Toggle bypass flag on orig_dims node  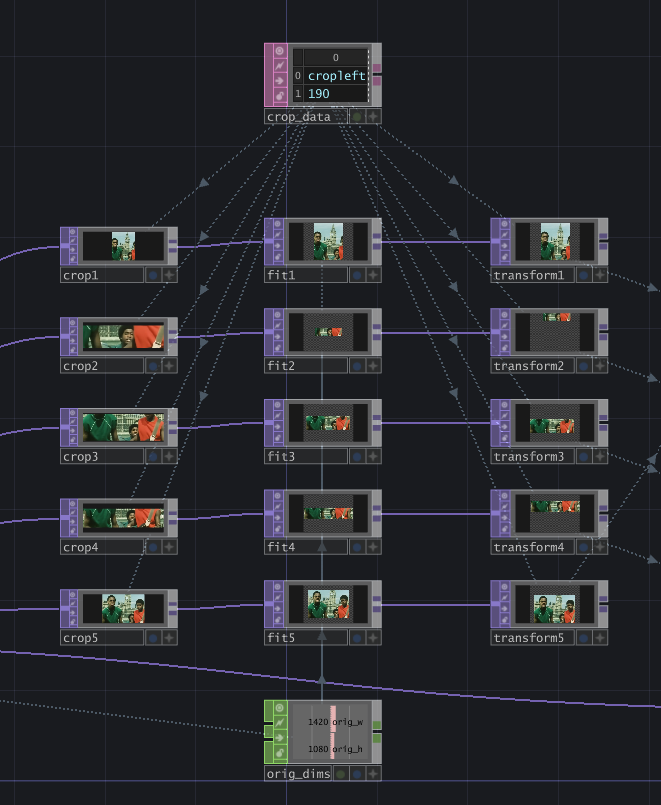[279, 721]
